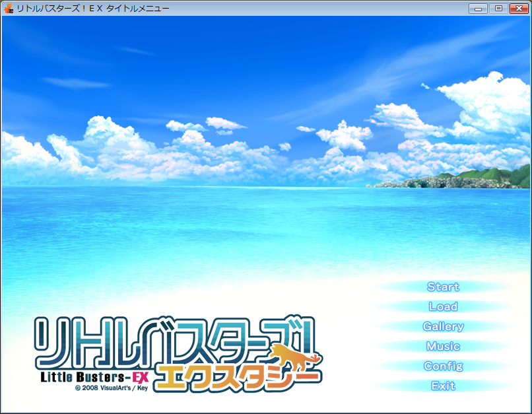
Task: Open the Config settings
Action: pos(443,366)
